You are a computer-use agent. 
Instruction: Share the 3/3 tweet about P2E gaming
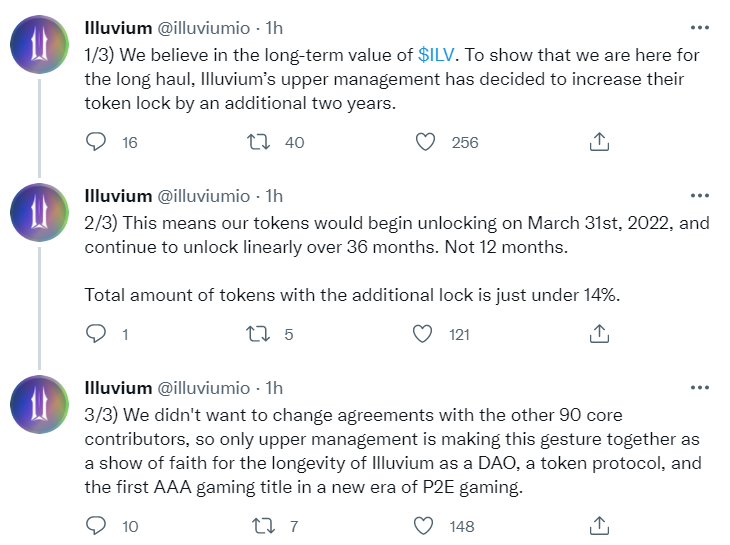click(x=599, y=525)
